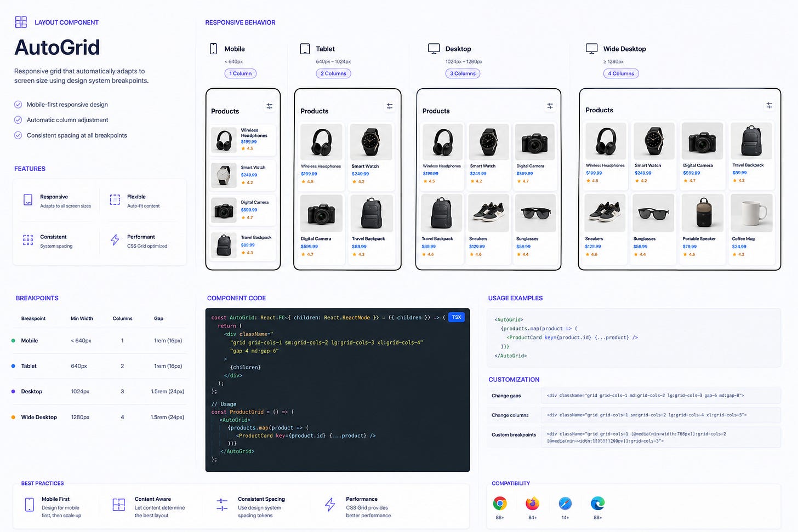Click the Safari browser compatibility icon
The height and width of the screenshot is (532, 798).
pyautogui.click(x=565, y=504)
